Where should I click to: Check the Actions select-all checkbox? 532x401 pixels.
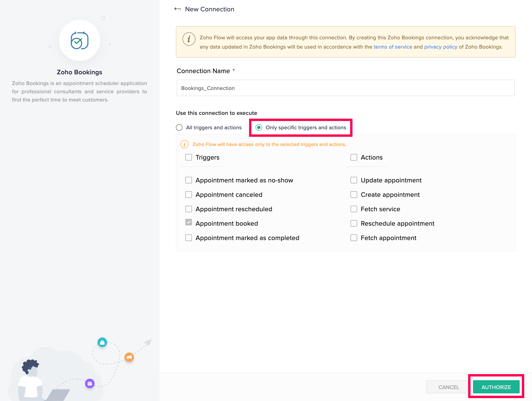click(354, 157)
